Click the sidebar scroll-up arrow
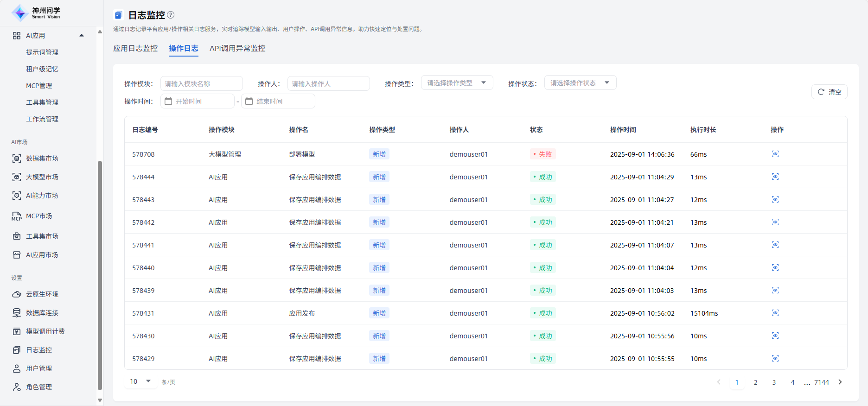Screen dimensions: 868x406 pyautogui.click(x=100, y=32)
